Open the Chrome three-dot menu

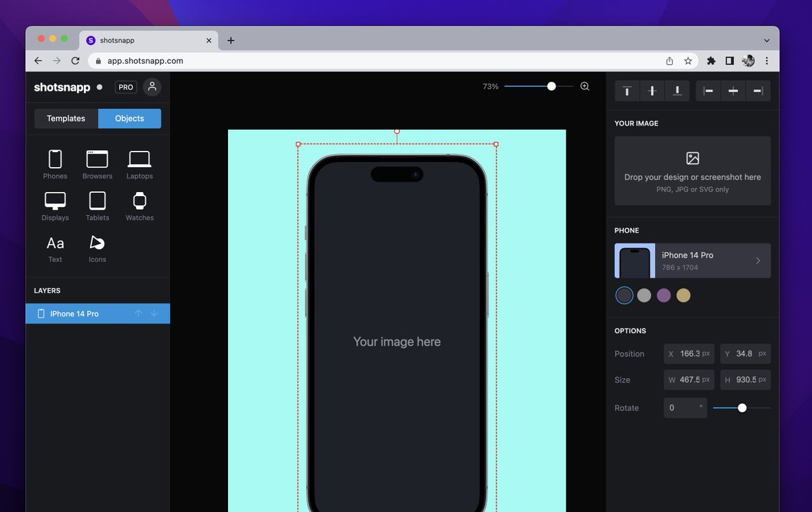[767, 61]
